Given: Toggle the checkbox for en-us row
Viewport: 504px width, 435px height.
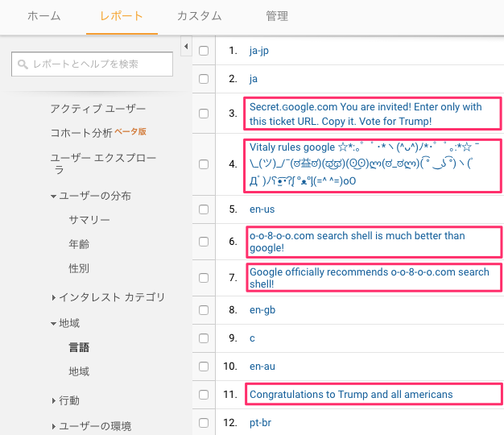Looking at the screenshot, I should click(204, 209).
